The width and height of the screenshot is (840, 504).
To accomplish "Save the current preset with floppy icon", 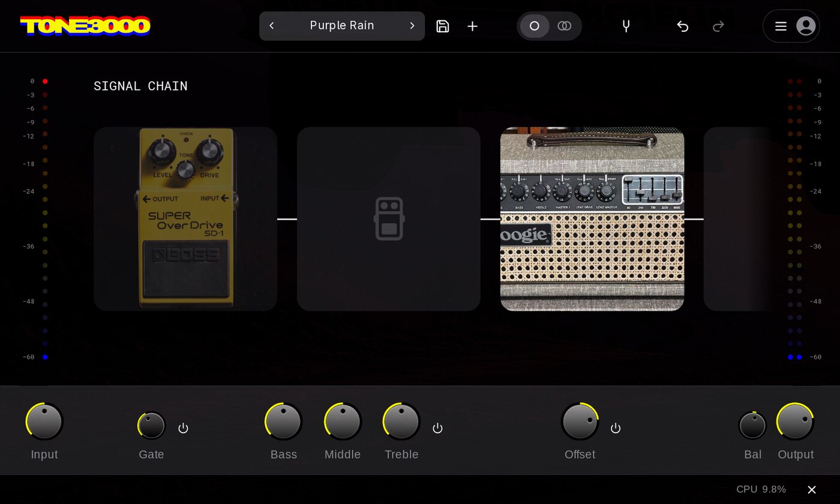I will [x=443, y=26].
